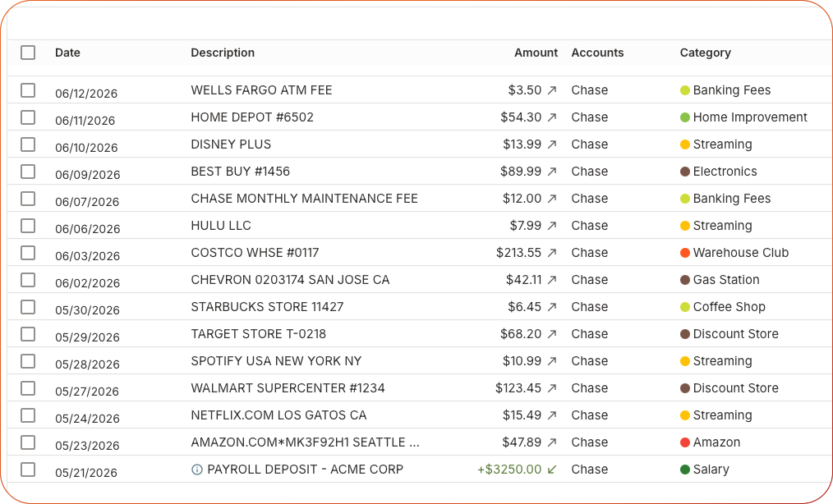Tick the WALMART SUPERCENTER #1234 row checkbox
The height and width of the screenshot is (504, 833).
(28, 388)
